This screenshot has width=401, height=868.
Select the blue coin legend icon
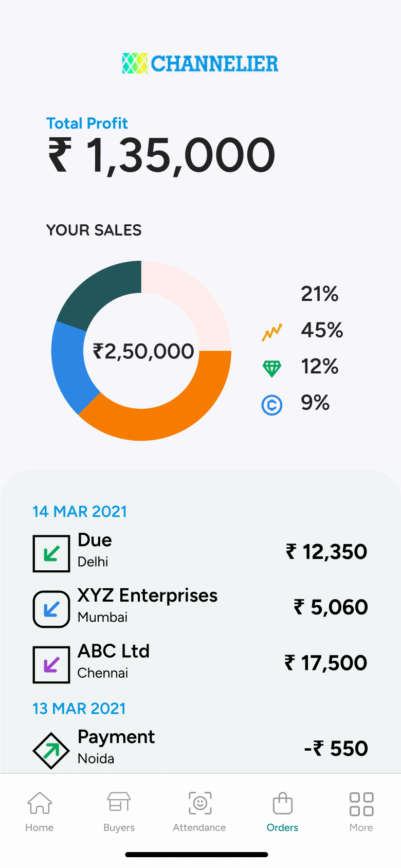[x=272, y=405]
